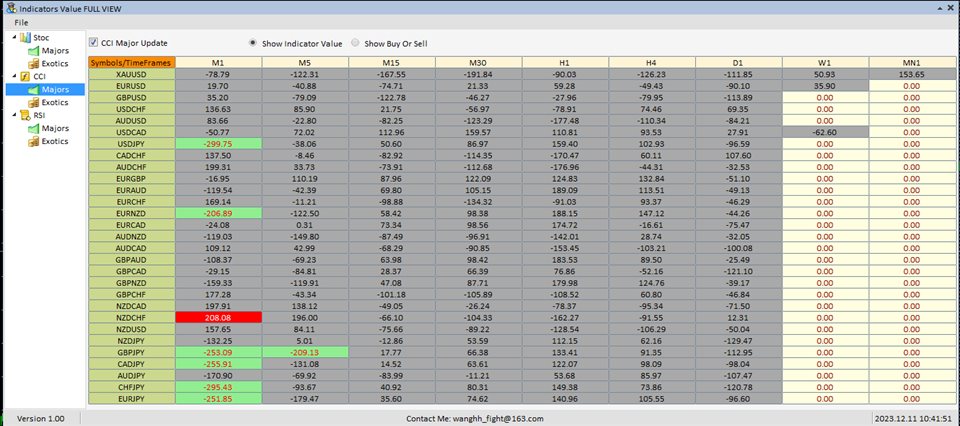Click the Exotics icon under CCI
Screen dimensions: 960x426
point(34,102)
